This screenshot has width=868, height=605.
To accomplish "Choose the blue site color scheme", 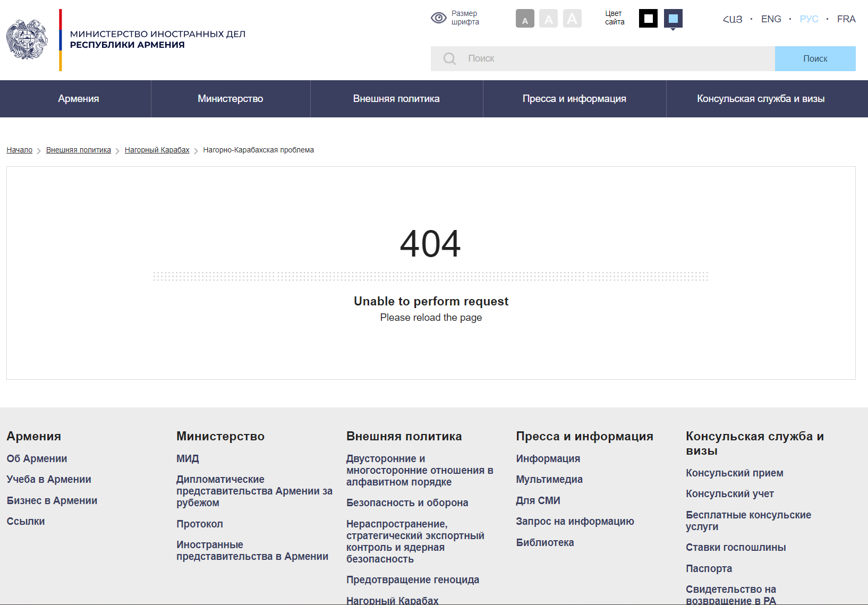I will pos(673,19).
